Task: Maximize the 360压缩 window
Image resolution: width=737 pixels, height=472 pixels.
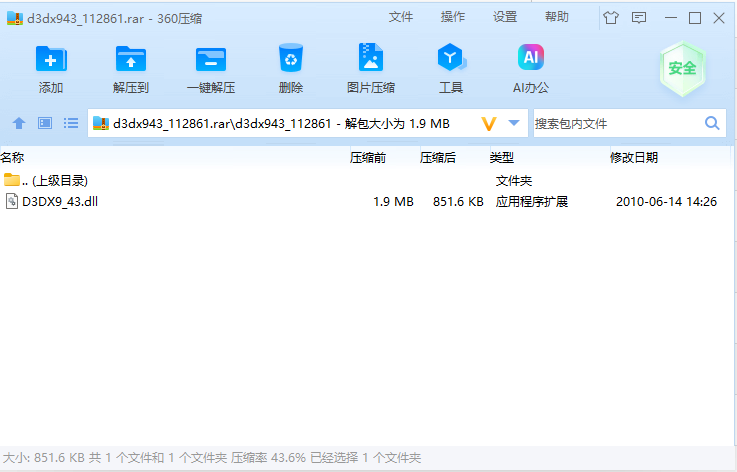Action: click(695, 18)
